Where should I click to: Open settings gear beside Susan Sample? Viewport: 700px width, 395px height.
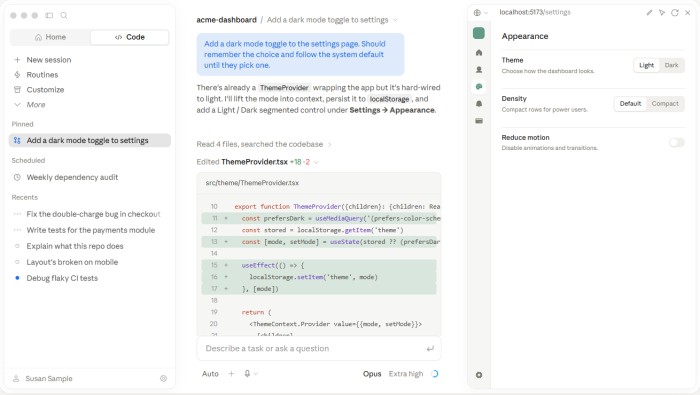click(x=163, y=378)
